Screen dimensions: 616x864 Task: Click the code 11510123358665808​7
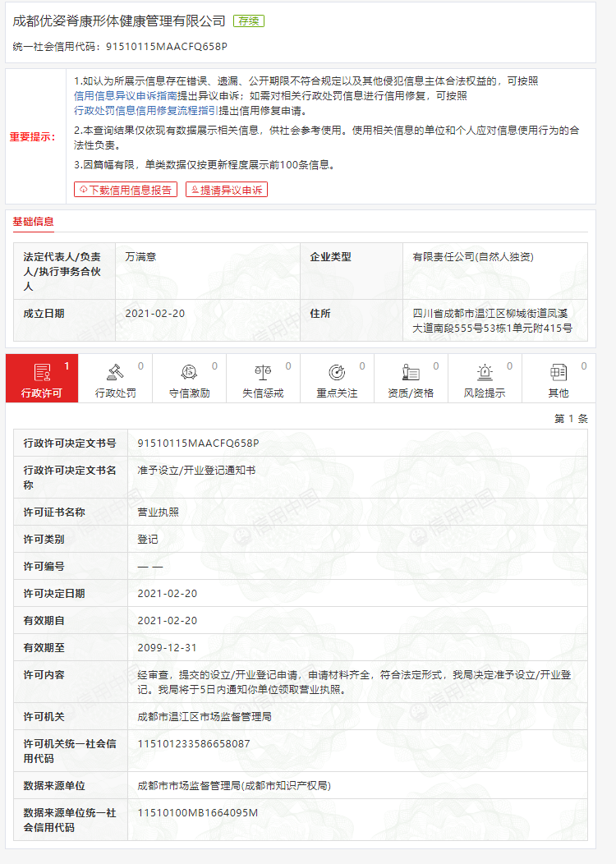click(193, 744)
